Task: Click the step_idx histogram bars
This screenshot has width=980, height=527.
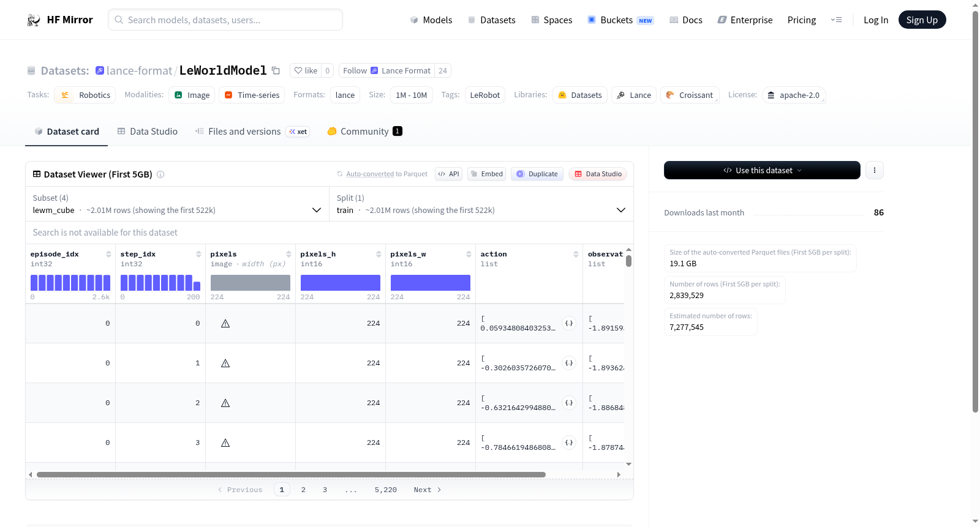Action: (x=160, y=283)
